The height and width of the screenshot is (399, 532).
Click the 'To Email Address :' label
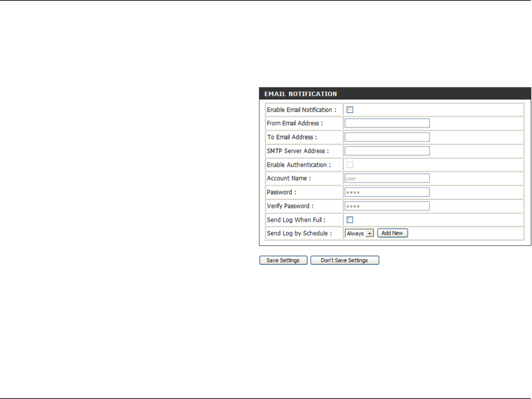click(292, 137)
